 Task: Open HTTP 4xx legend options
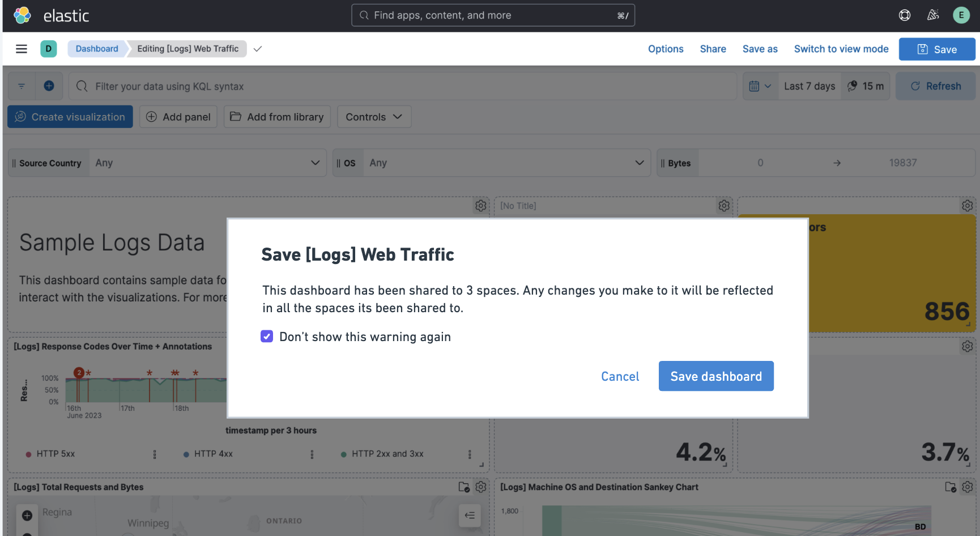312,454
